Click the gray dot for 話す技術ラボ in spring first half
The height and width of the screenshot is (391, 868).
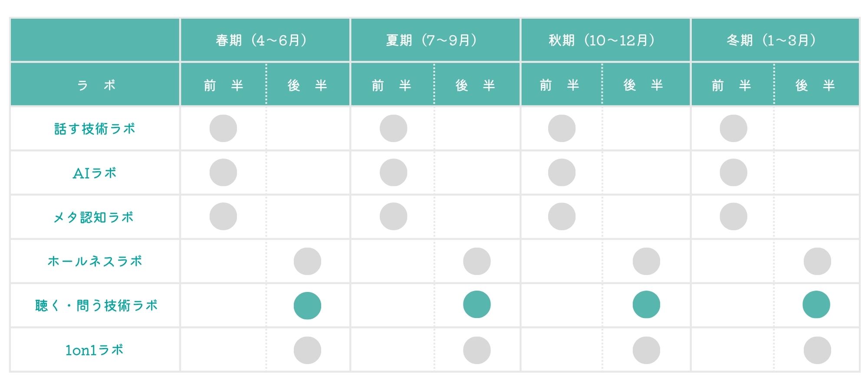(x=223, y=128)
